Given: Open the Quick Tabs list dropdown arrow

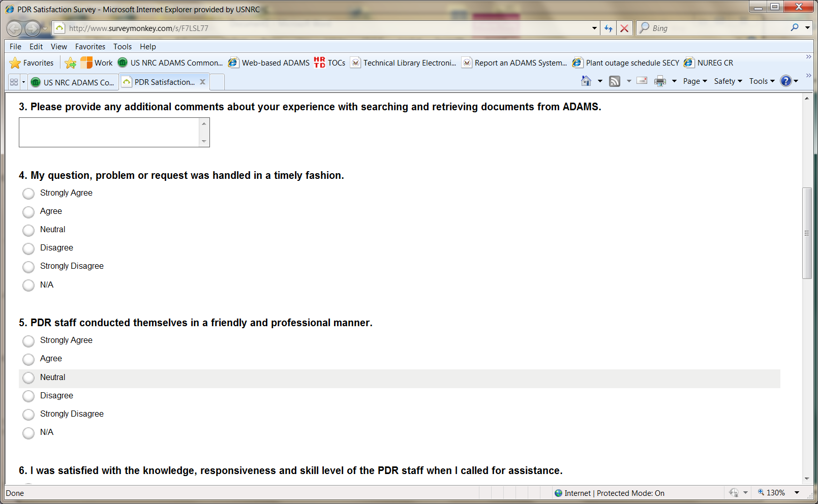Looking at the screenshot, I should (23, 82).
